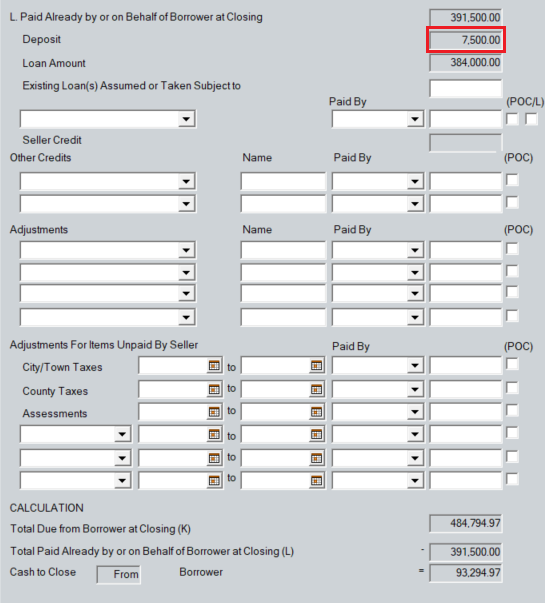Open County Taxes end date calendar
545x603 pixels.
click(x=316, y=390)
